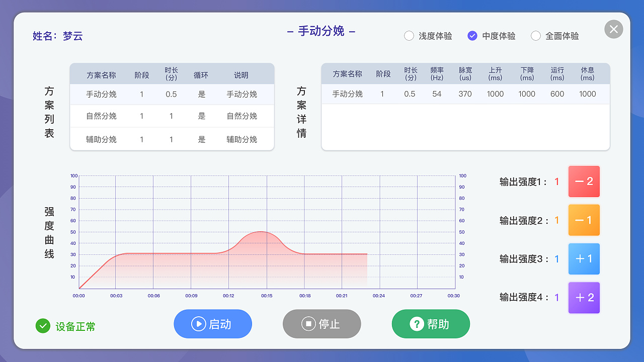Click the 姓名：梦云 name label
The height and width of the screenshot is (362, 644).
[x=57, y=36]
